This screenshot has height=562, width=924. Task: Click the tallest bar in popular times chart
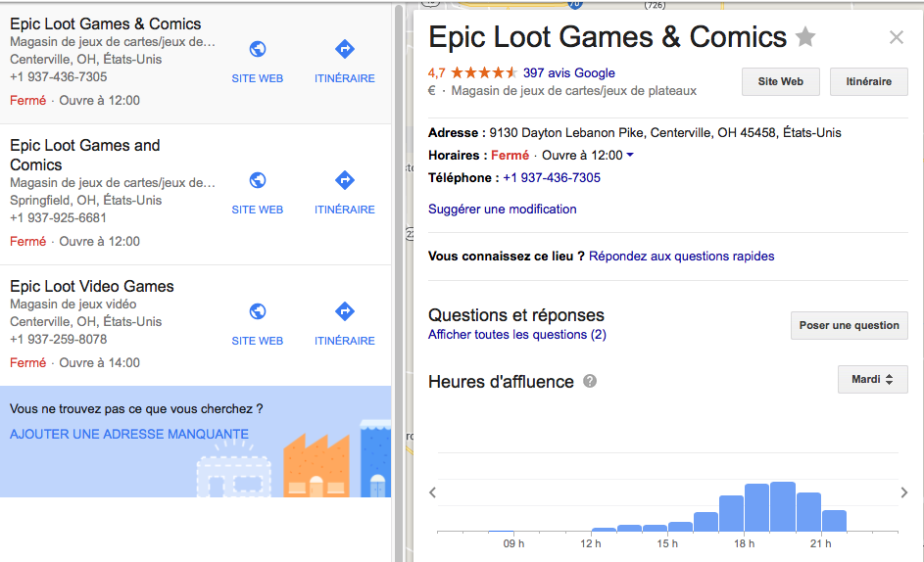click(783, 506)
